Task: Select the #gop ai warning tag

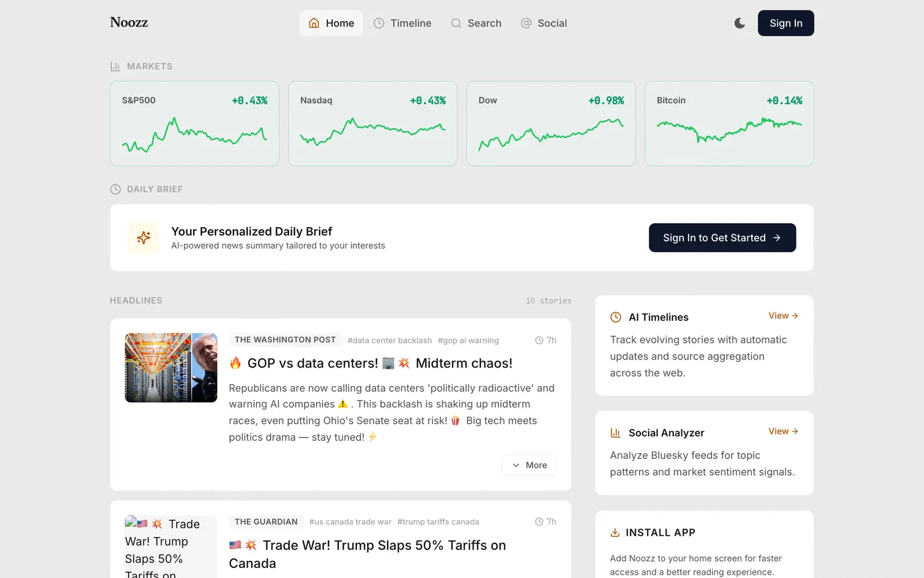Action: [468, 340]
